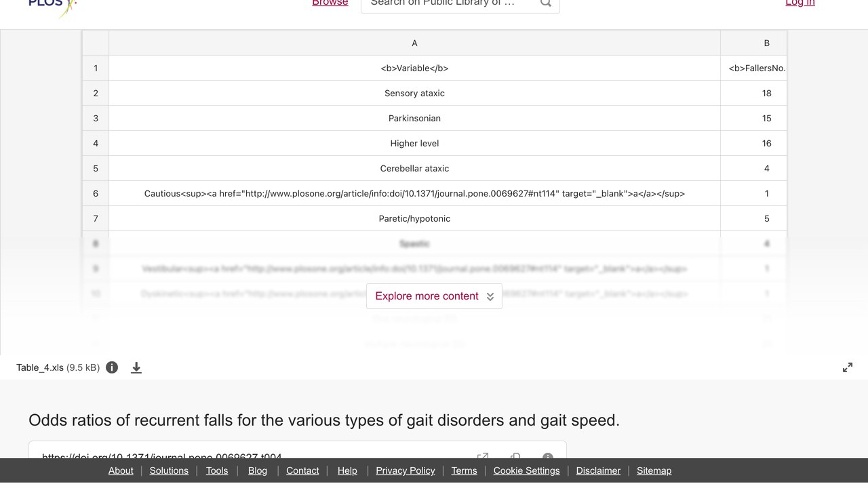868x488 pixels.
Task: Expand content via the double-chevron icon
Action: click(x=490, y=297)
